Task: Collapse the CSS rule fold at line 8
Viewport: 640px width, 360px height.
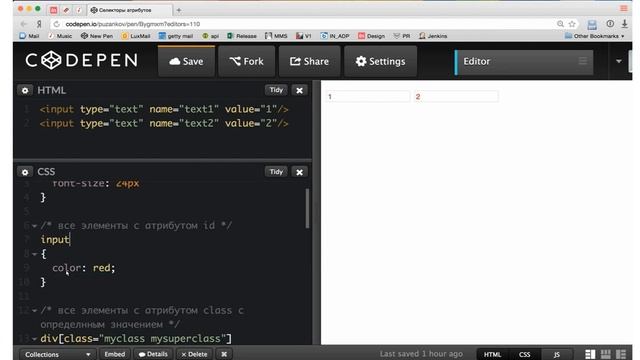Action: click(x=35, y=254)
